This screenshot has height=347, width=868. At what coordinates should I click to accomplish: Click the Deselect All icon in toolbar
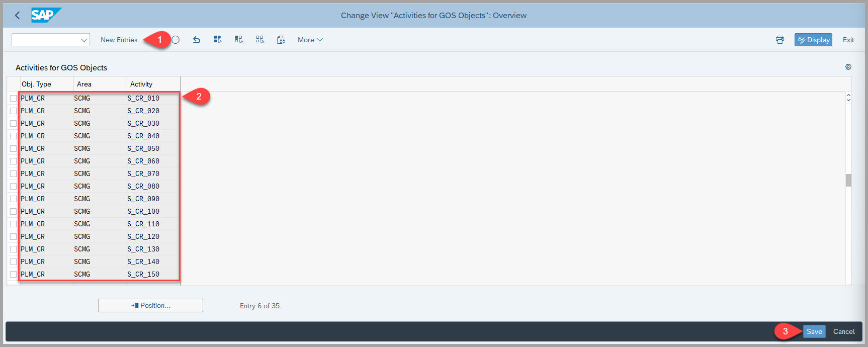[x=259, y=40]
